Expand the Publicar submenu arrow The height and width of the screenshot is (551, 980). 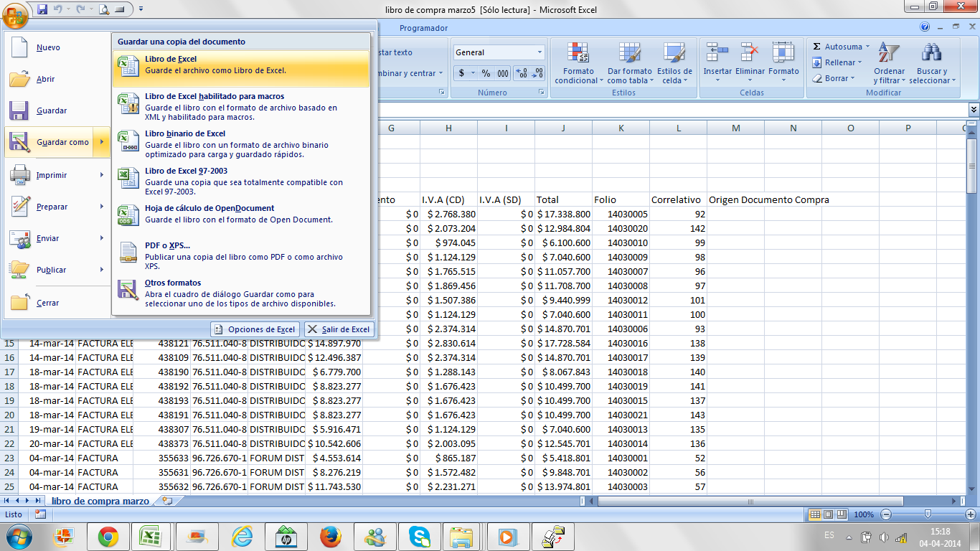[x=102, y=270]
